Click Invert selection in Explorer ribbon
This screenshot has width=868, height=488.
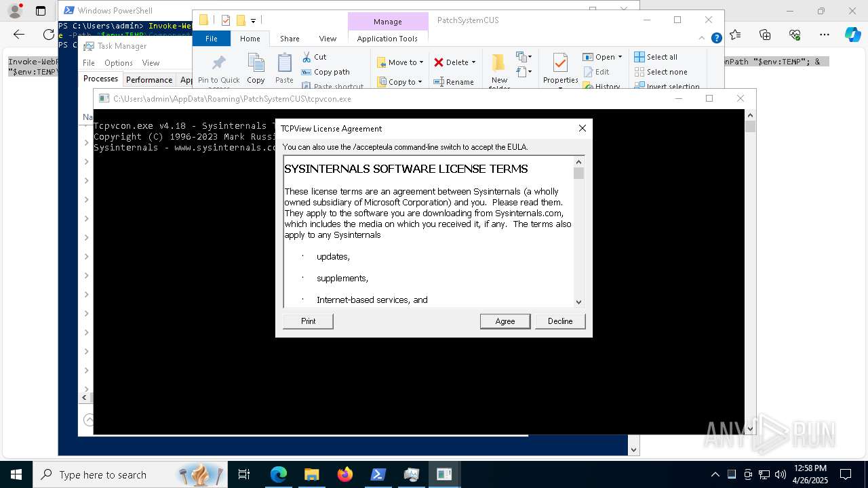click(x=667, y=86)
